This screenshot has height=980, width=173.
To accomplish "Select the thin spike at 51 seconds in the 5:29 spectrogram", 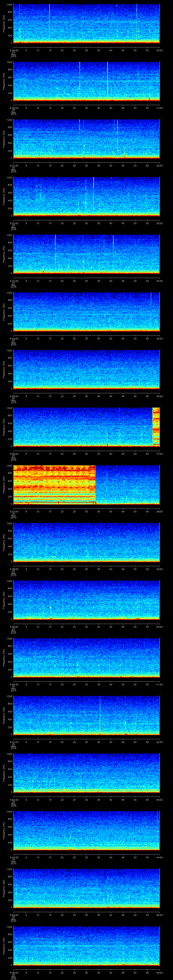I will 137,19.
